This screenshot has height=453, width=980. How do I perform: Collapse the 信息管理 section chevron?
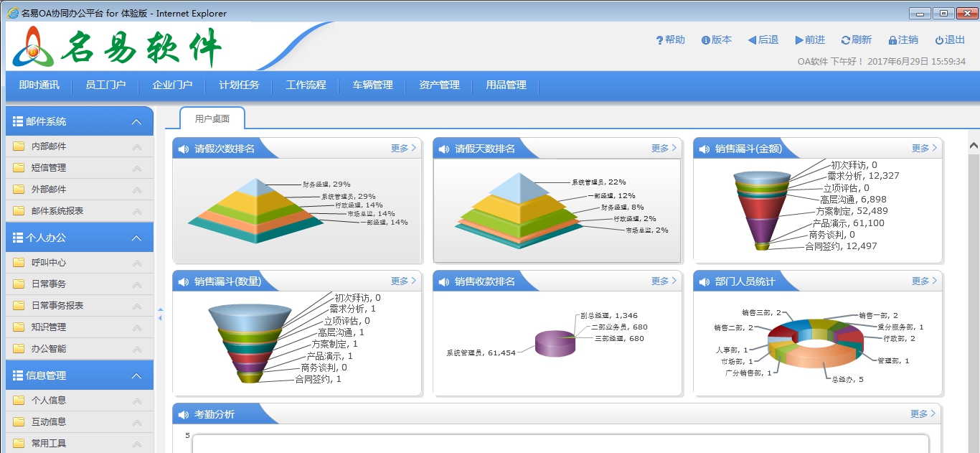[x=136, y=375]
